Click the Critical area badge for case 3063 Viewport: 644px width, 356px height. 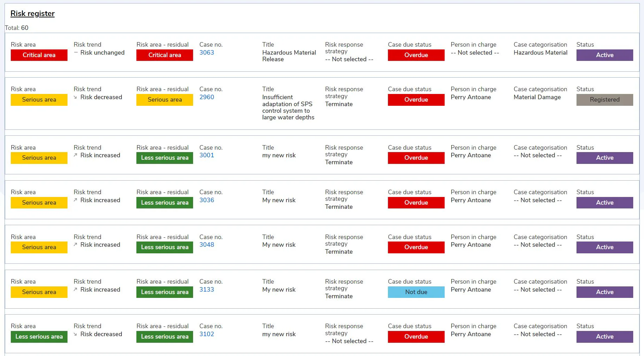(39, 55)
